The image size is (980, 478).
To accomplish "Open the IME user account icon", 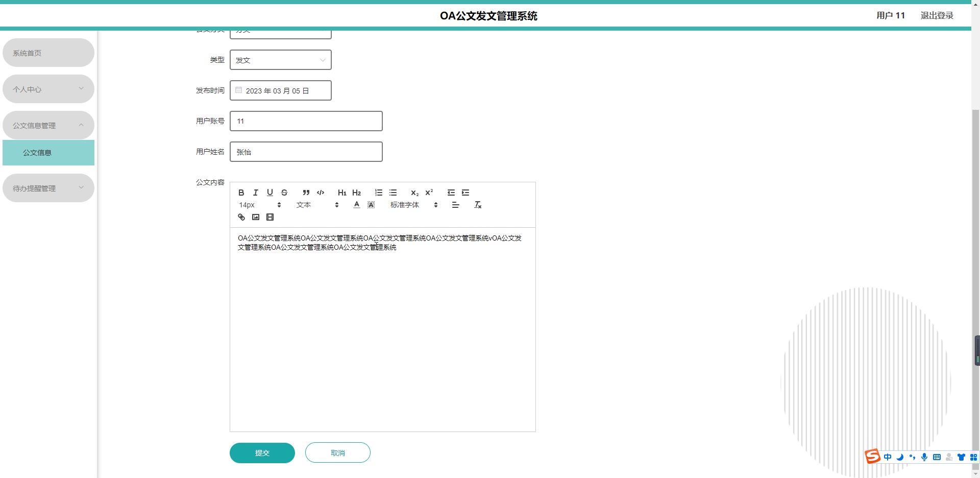I will (949, 457).
